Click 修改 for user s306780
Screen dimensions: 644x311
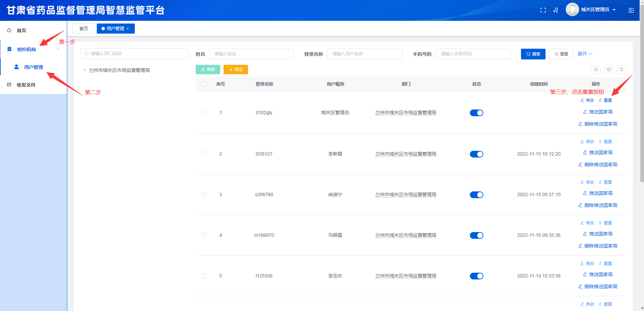click(x=587, y=182)
